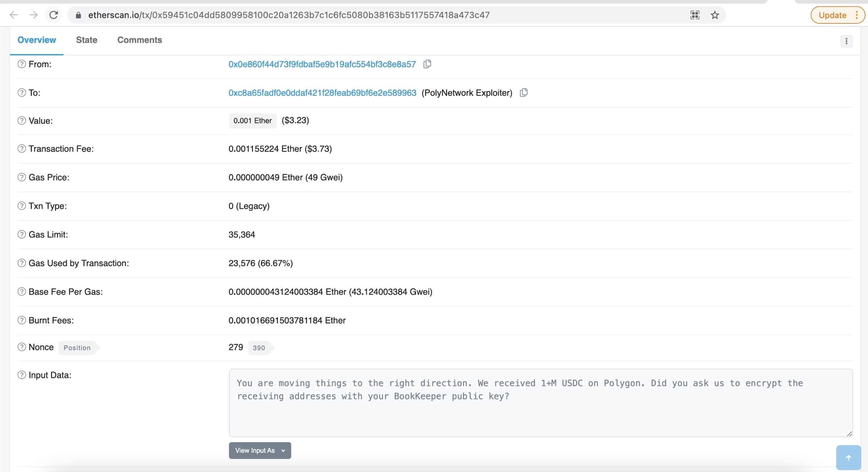The width and height of the screenshot is (868, 472).
Task: Click the secure padlock icon in address bar
Action: point(79,15)
